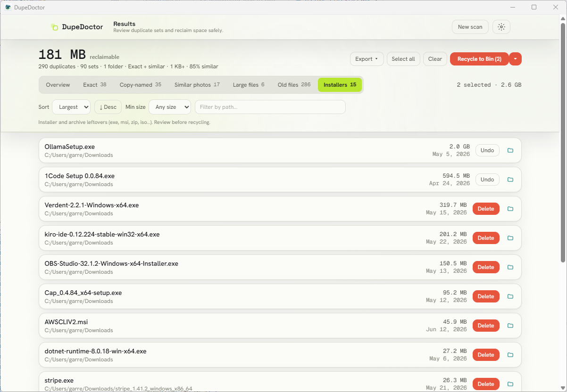The height and width of the screenshot is (392, 567).
Task: Click the 2 selected · 2.6 GB status
Action: click(489, 85)
